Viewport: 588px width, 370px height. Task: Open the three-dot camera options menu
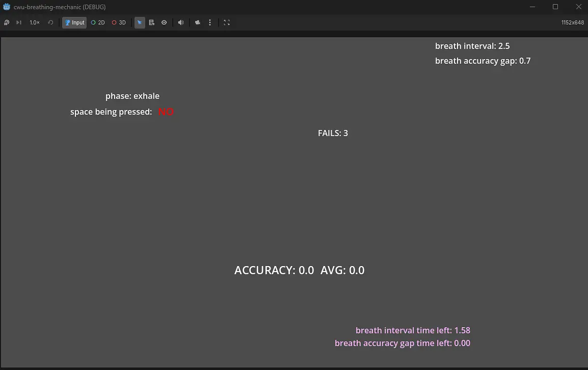point(210,22)
